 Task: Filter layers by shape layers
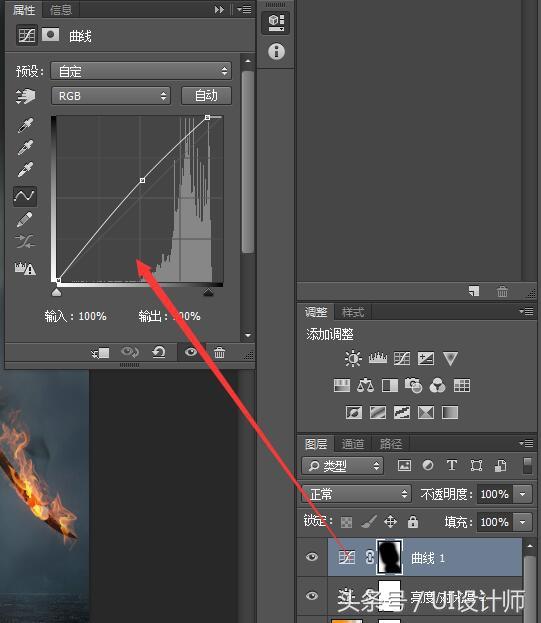click(x=476, y=465)
